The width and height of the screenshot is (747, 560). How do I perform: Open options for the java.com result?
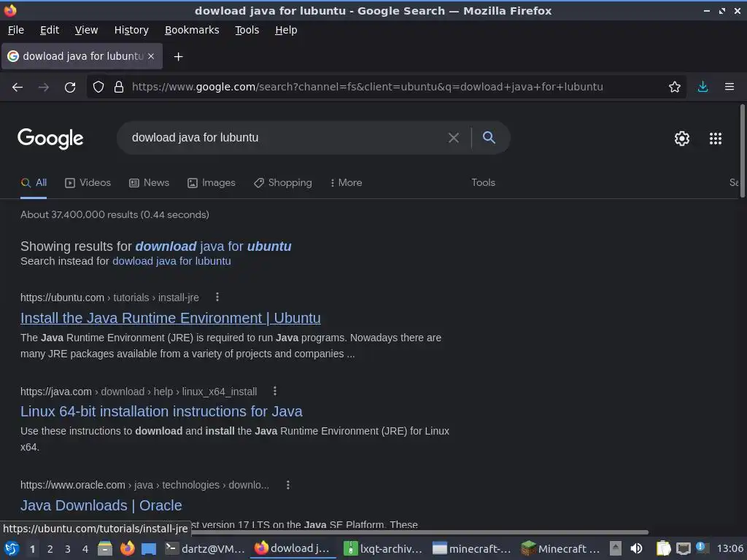coord(275,392)
